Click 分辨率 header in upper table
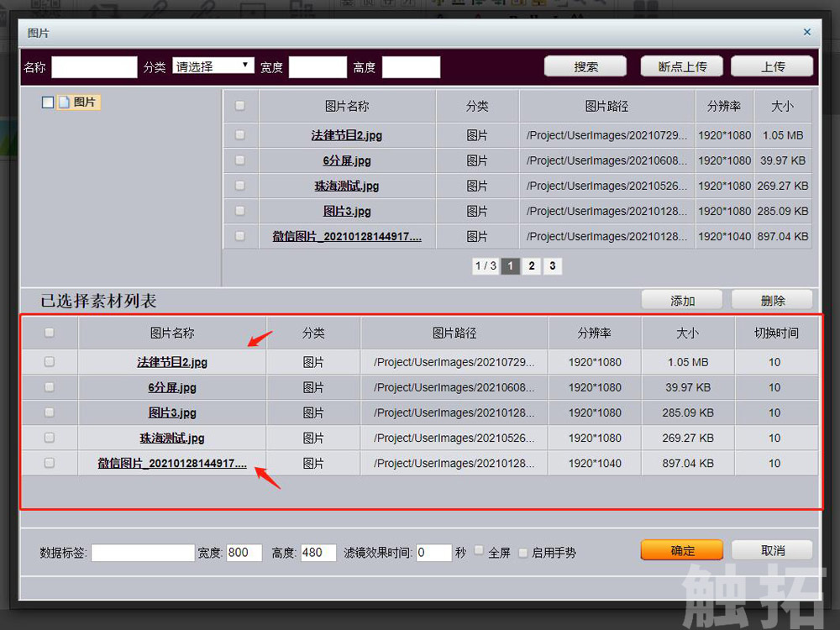840x630 pixels. pyautogui.click(x=724, y=106)
